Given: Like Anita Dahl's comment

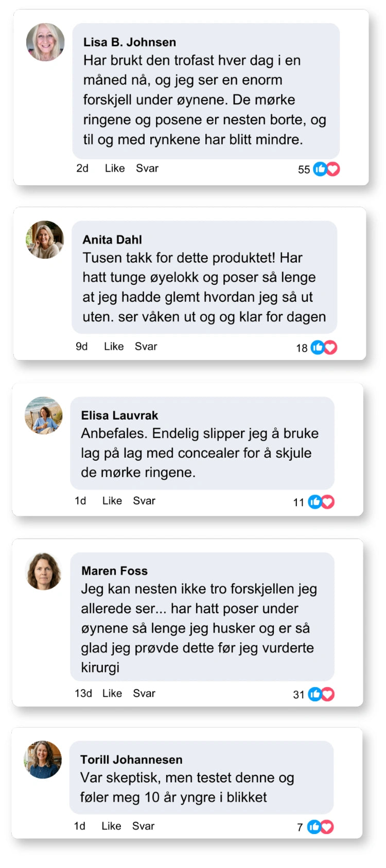Looking at the screenshot, I should tap(114, 347).
